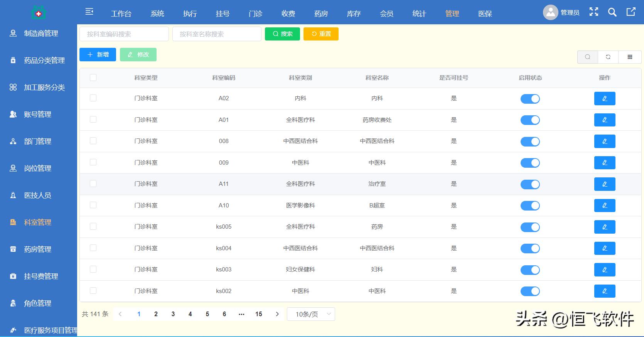Switch to 工作台 top menu
Screen dimensions: 644x337
click(x=121, y=14)
